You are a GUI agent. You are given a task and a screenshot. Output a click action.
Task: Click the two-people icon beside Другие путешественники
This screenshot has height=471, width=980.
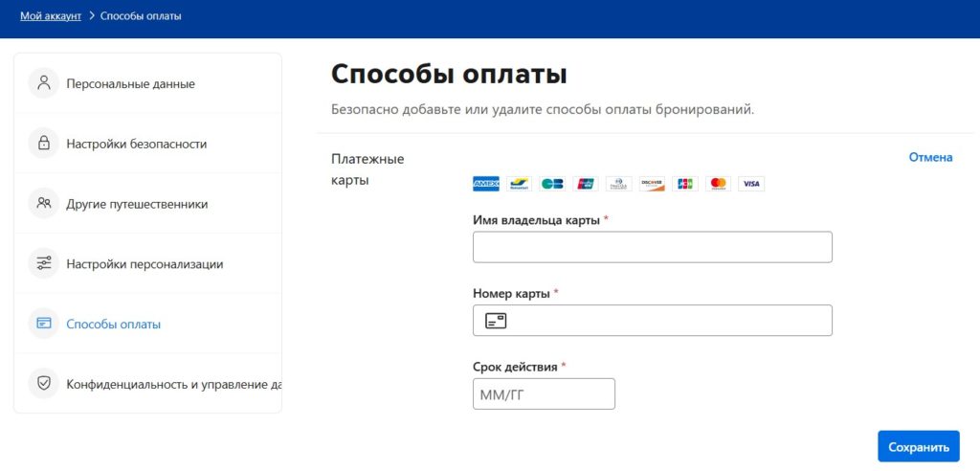coord(44,204)
